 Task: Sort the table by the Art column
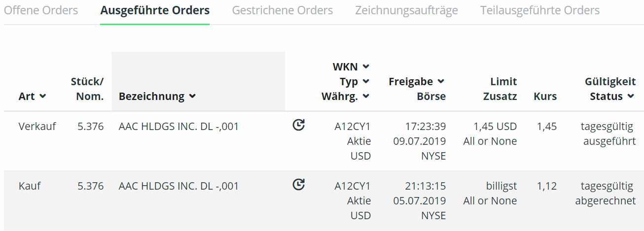[x=32, y=97]
